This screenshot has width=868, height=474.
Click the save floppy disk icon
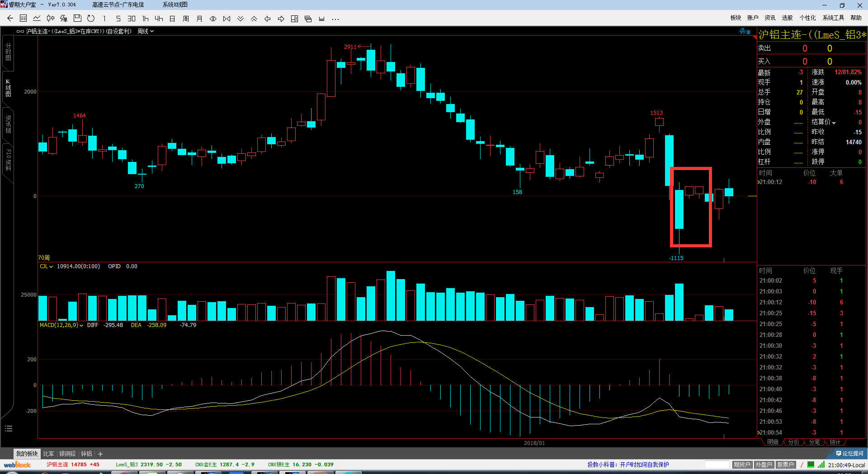click(77, 19)
